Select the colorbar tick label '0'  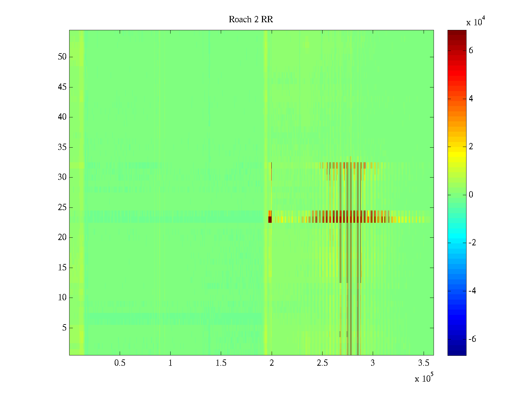(x=471, y=195)
